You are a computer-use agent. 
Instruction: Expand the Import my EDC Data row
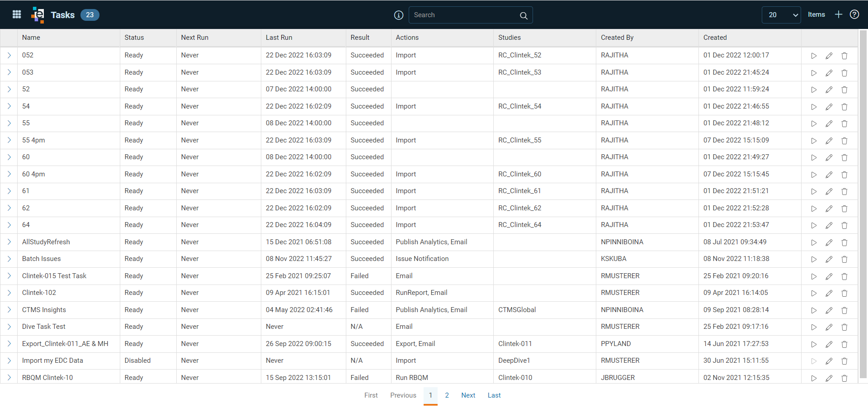pos(9,361)
